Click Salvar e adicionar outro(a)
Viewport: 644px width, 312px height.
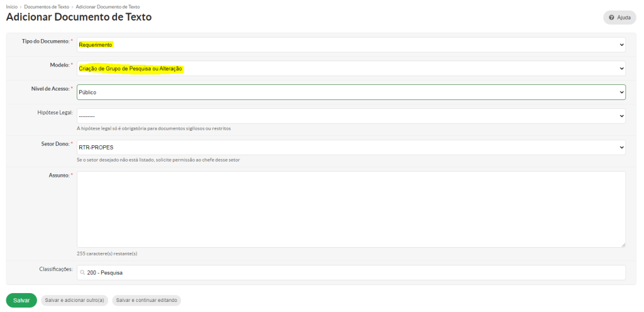75,301
